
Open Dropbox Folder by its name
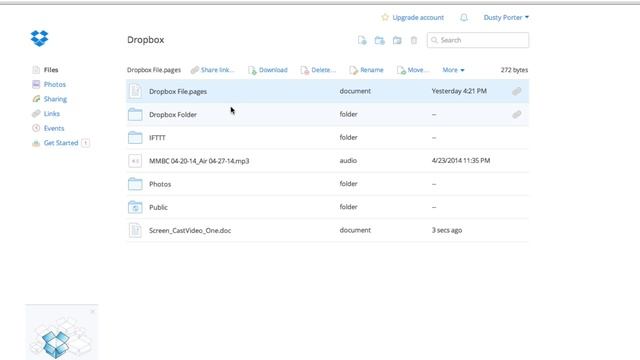pyautogui.click(x=173, y=115)
